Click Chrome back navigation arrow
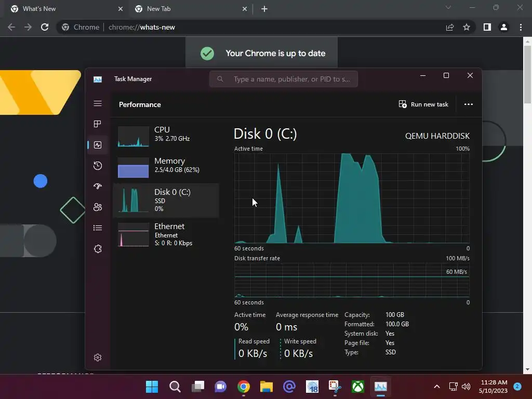 [x=11, y=27]
